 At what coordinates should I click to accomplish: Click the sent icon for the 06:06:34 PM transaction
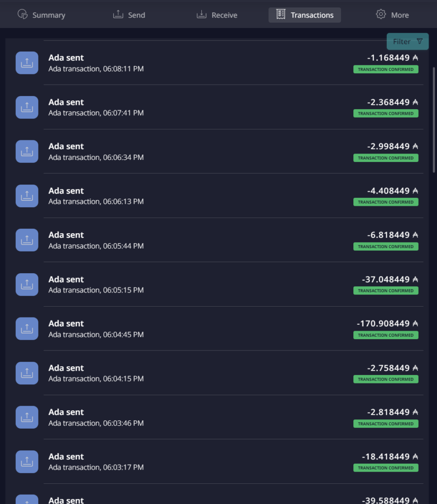pos(27,152)
